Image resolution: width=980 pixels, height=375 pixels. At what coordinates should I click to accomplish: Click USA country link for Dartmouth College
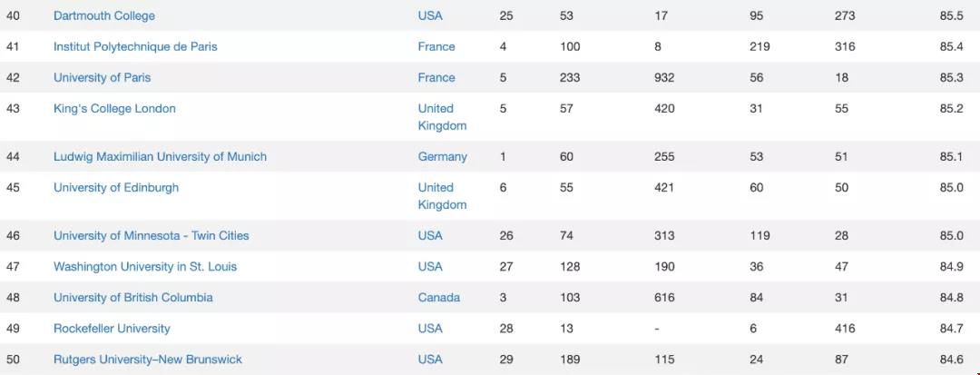[x=430, y=15]
